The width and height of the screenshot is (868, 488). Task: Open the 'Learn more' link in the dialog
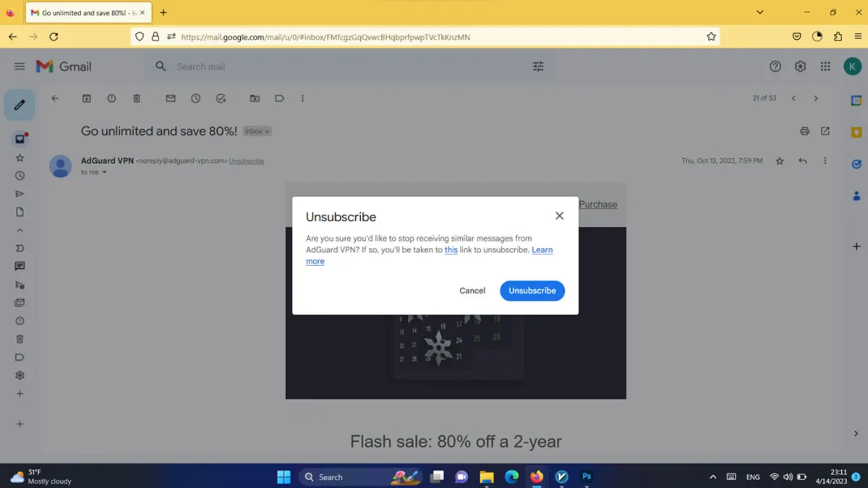[x=542, y=249]
